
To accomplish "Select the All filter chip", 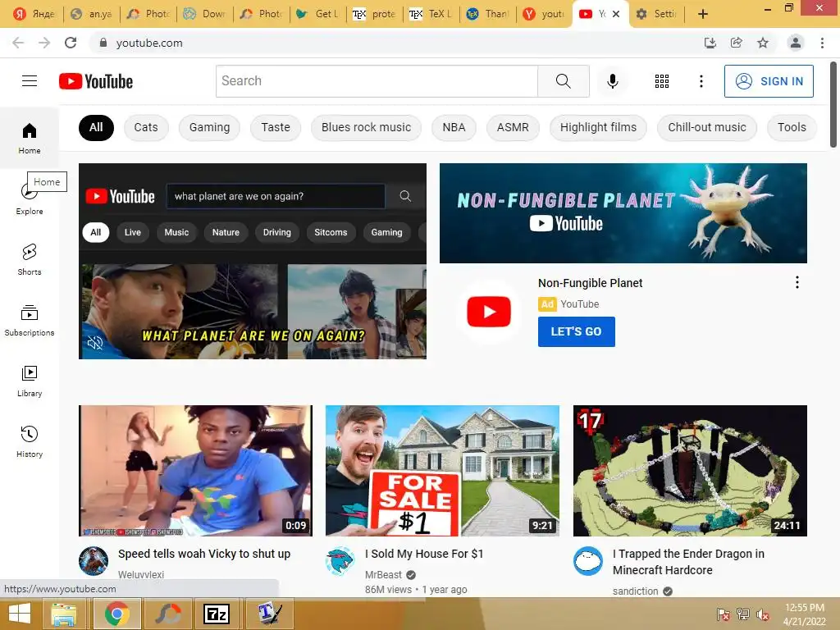I will [96, 127].
